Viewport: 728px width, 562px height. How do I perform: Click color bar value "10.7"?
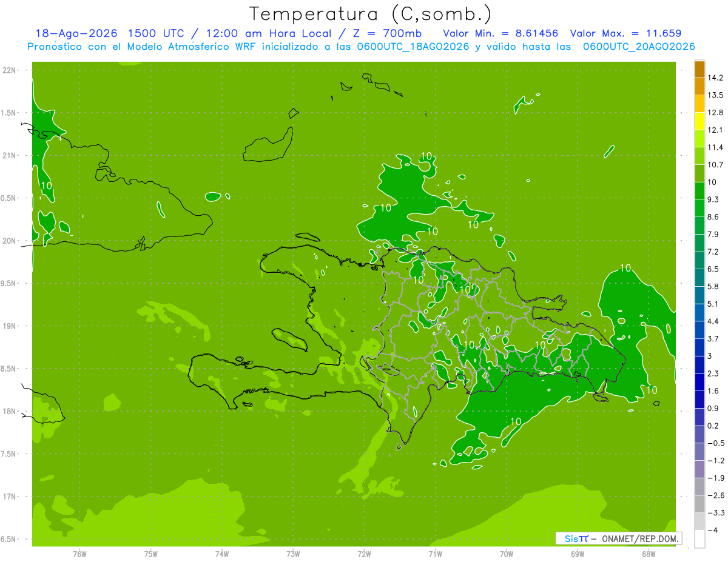pyautogui.click(x=716, y=165)
